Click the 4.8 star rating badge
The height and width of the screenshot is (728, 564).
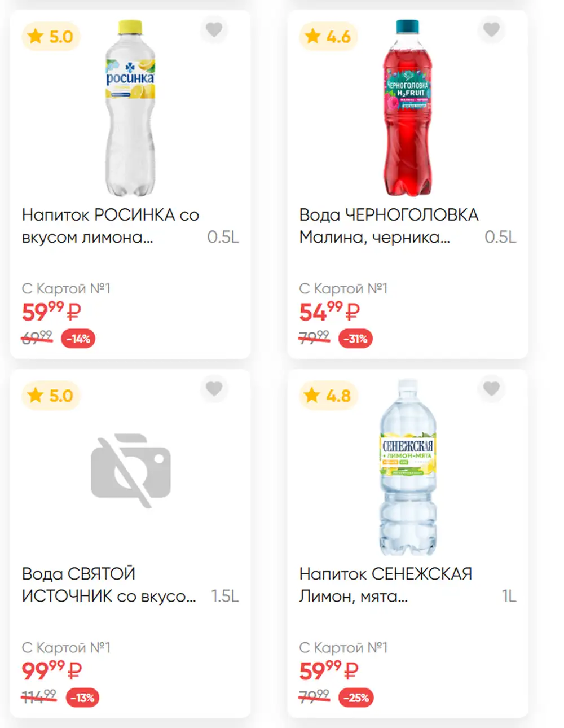pos(328,396)
